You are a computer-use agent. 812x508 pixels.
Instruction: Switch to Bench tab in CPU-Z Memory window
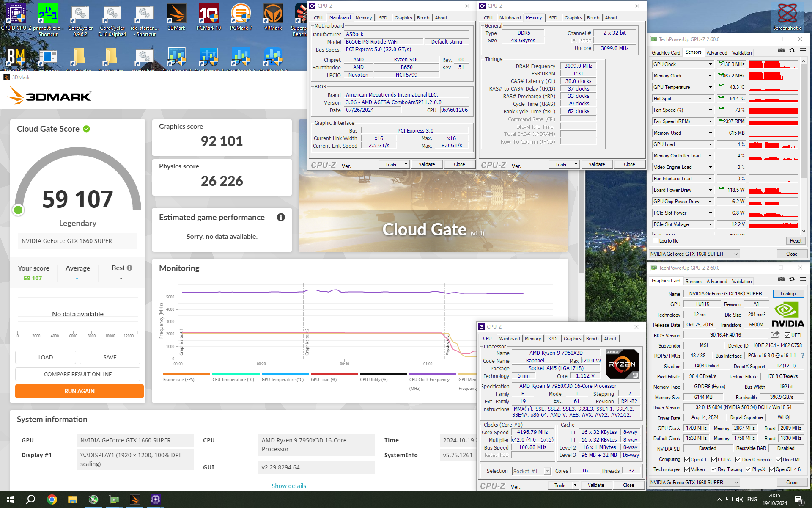[x=593, y=18]
